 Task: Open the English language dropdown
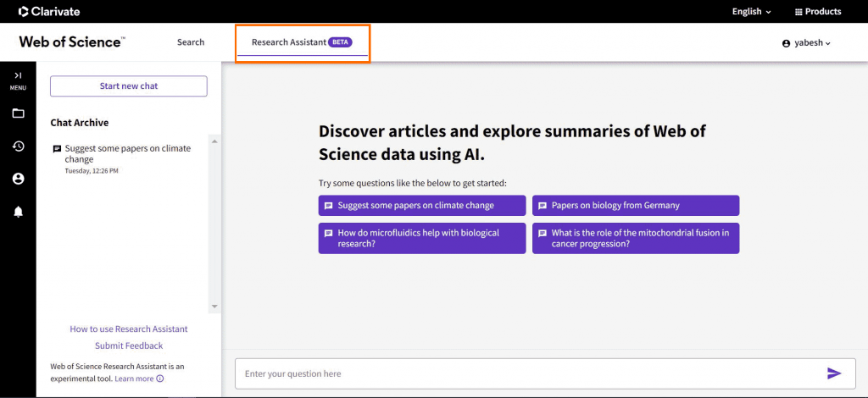(752, 12)
